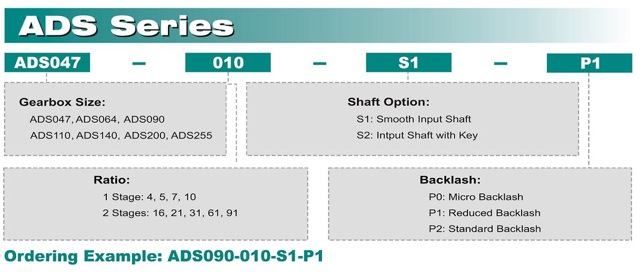This screenshot has width=644, height=278.
Task: Pick the 2 Stages ratio line
Action: [170, 213]
